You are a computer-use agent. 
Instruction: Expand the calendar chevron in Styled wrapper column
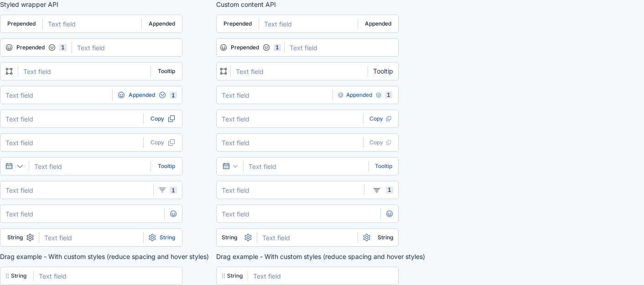coord(20,166)
